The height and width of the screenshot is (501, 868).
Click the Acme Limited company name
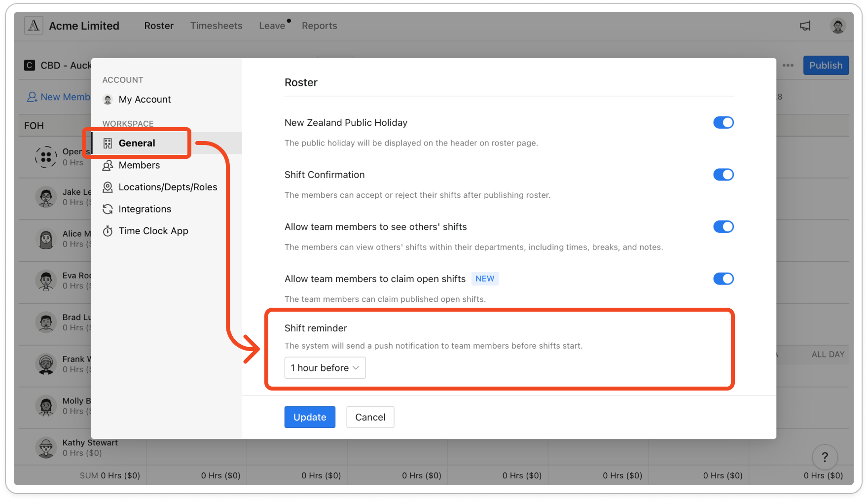point(84,26)
